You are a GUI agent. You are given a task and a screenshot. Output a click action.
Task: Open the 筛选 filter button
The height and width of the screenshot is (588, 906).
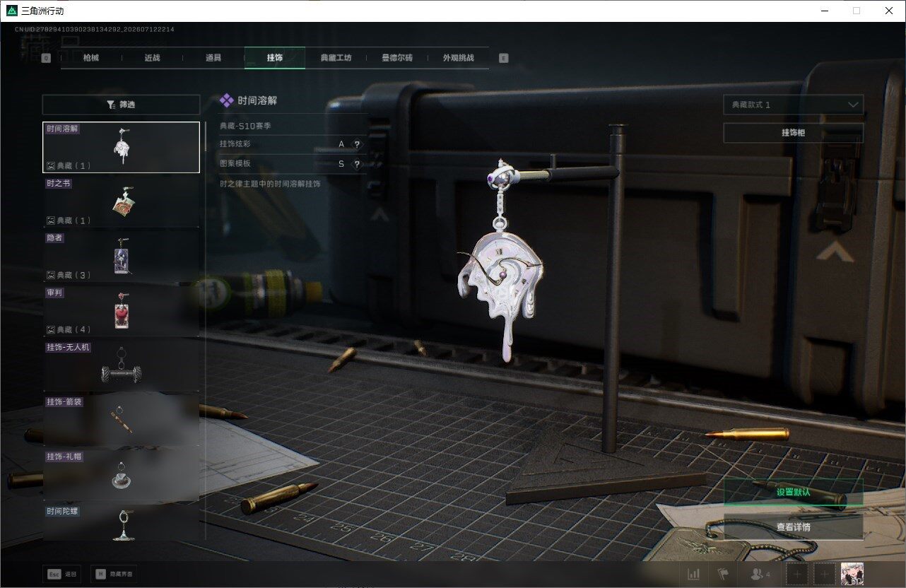coord(121,105)
